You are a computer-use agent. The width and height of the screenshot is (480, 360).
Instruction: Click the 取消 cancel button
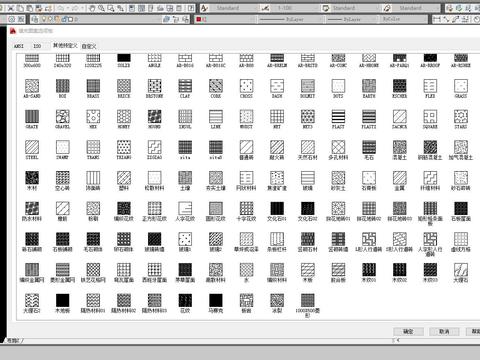coord(444,331)
